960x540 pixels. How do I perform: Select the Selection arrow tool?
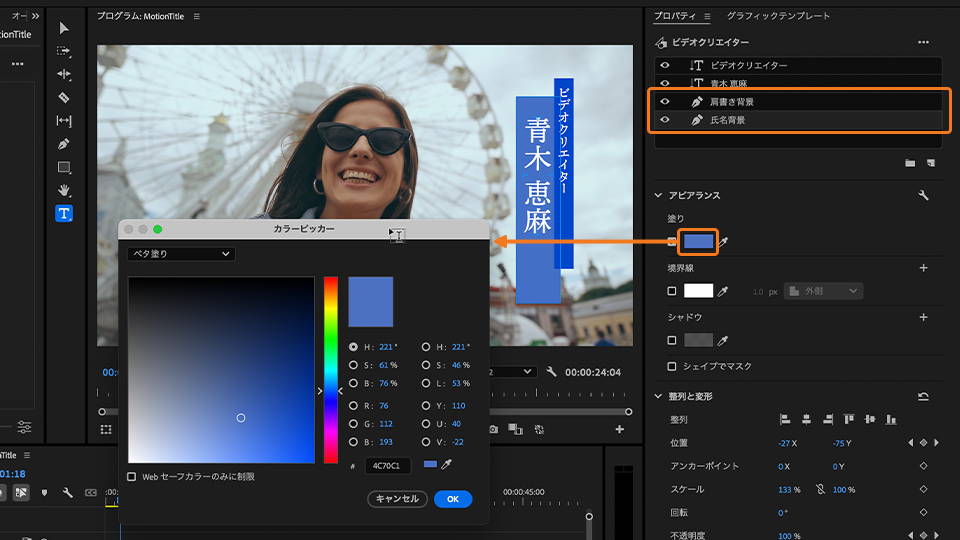(64, 28)
